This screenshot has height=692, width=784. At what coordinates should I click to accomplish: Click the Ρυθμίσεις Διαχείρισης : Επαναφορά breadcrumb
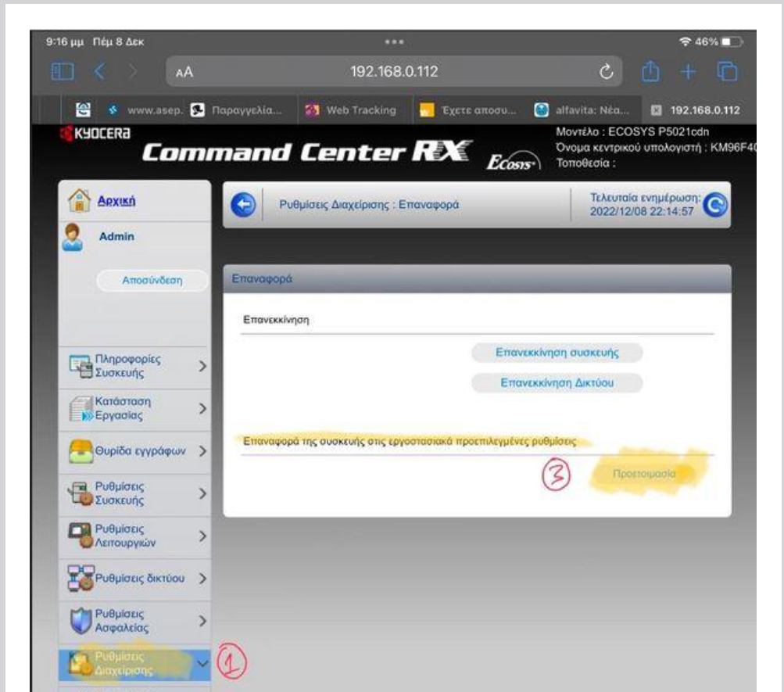point(369,205)
